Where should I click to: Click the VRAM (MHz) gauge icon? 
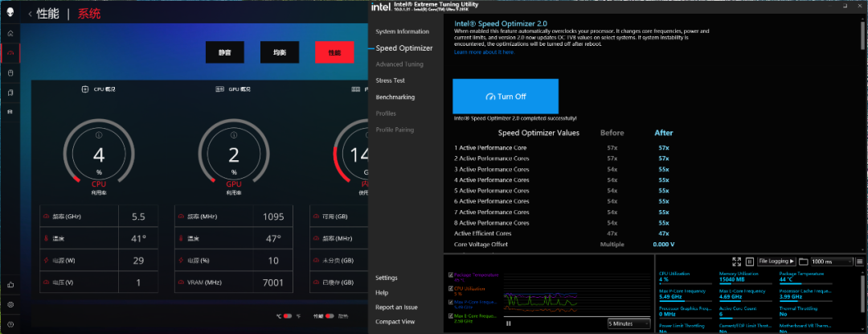point(181,282)
